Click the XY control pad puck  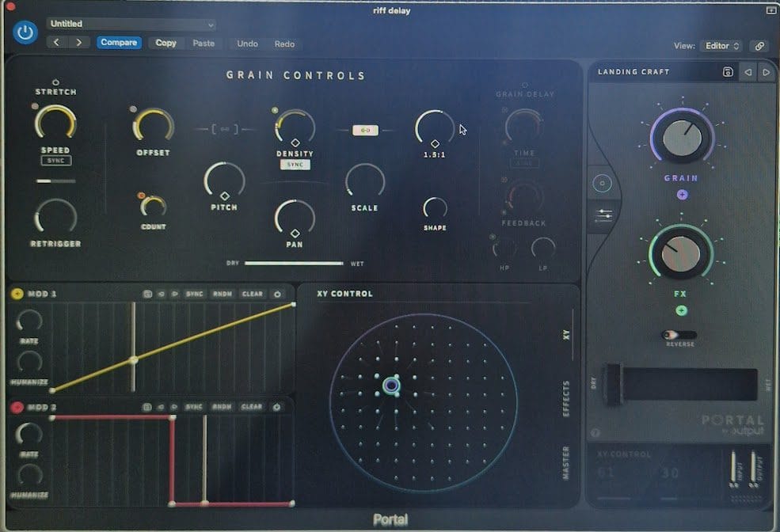[x=391, y=385]
